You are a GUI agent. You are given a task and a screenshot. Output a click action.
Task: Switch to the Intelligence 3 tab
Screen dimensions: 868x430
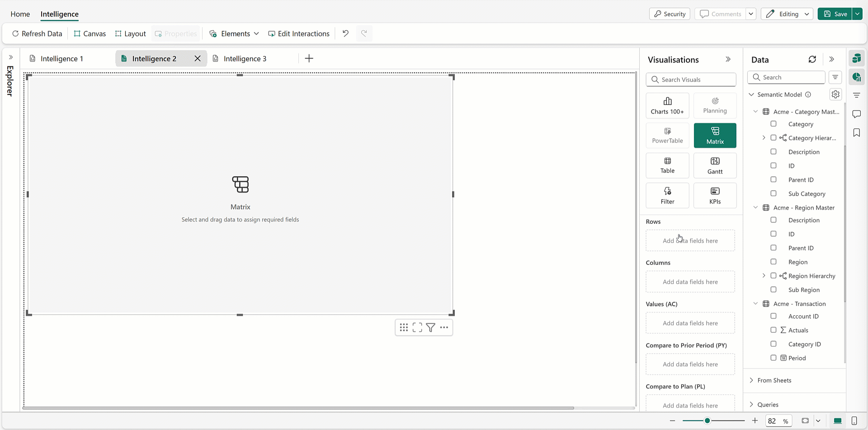coord(245,59)
